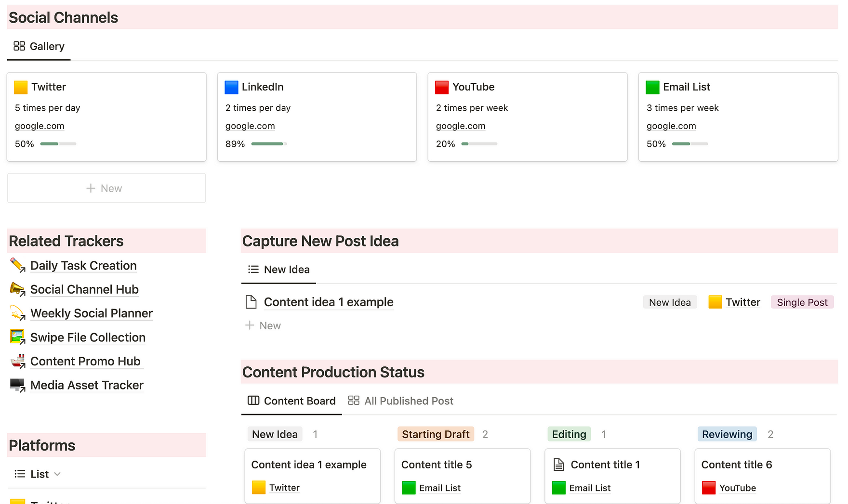Click the YouTube card's 20% progress bar
Viewport: 848px width, 504px height.
coord(479,144)
